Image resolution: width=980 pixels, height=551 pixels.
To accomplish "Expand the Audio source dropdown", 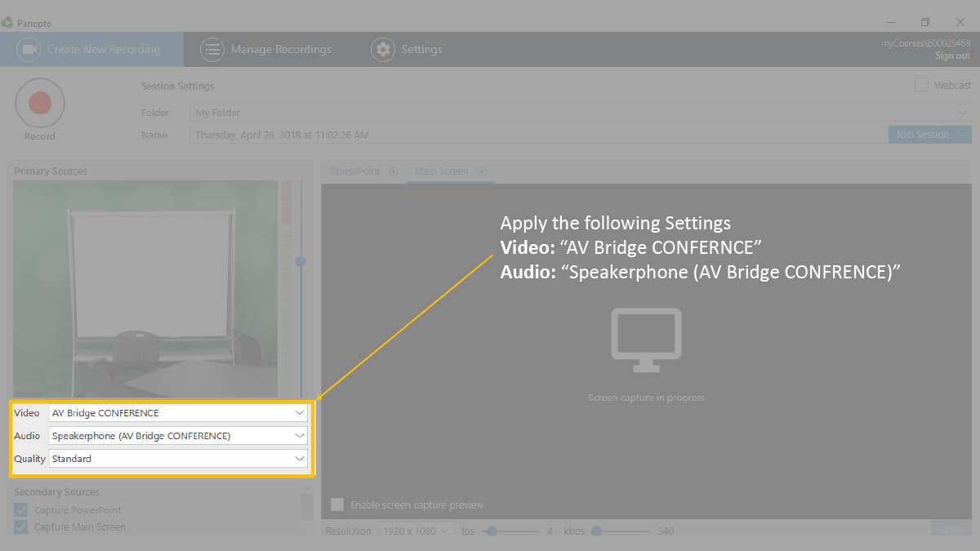I will pos(178,436).
